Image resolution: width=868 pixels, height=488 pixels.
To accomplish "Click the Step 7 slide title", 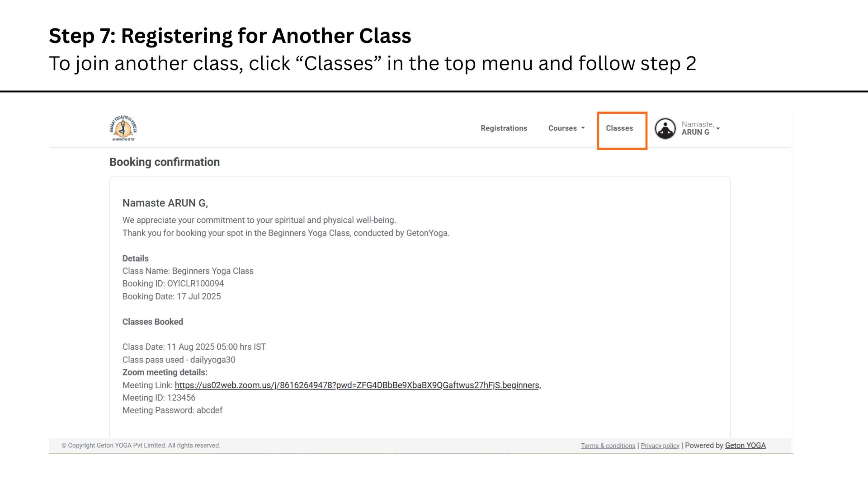I will (x=230, y=36).
